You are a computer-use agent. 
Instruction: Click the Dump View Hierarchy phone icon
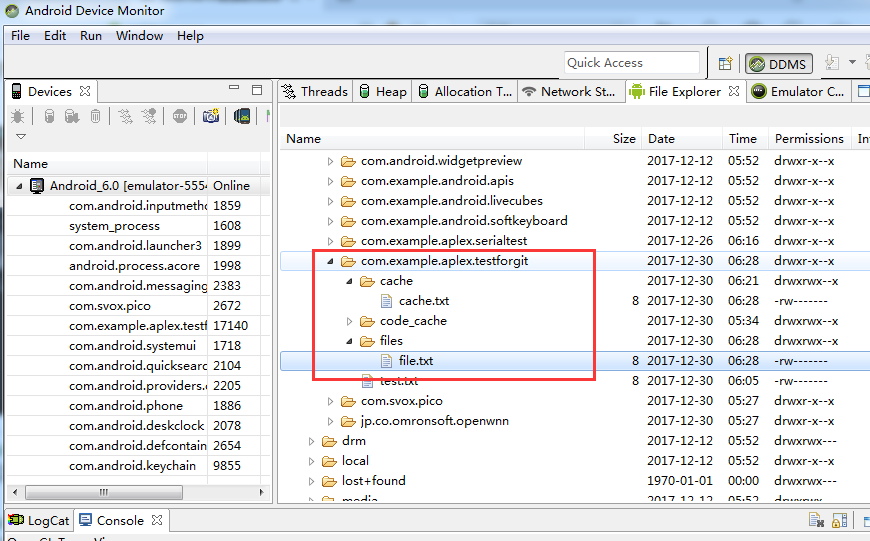242,116
